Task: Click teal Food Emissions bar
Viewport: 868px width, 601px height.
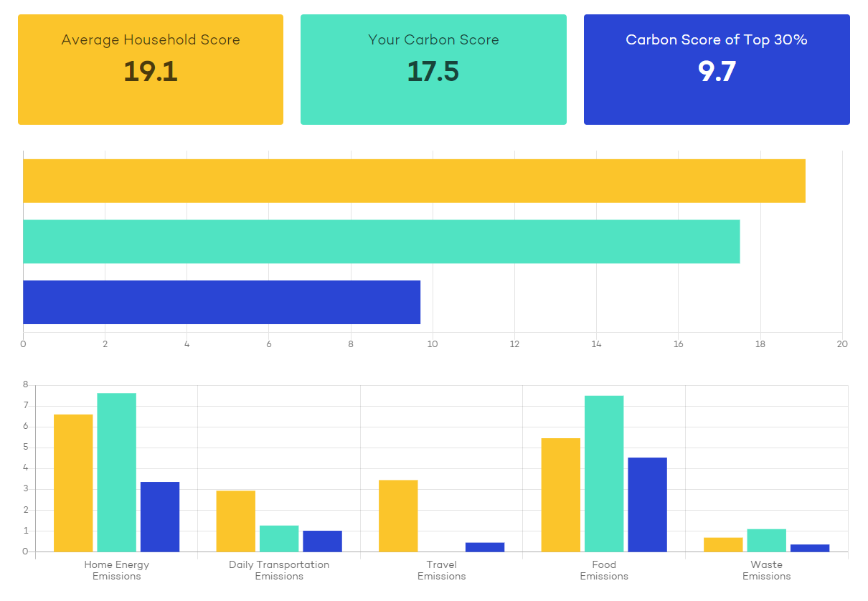Action: (x=604, y=474)
